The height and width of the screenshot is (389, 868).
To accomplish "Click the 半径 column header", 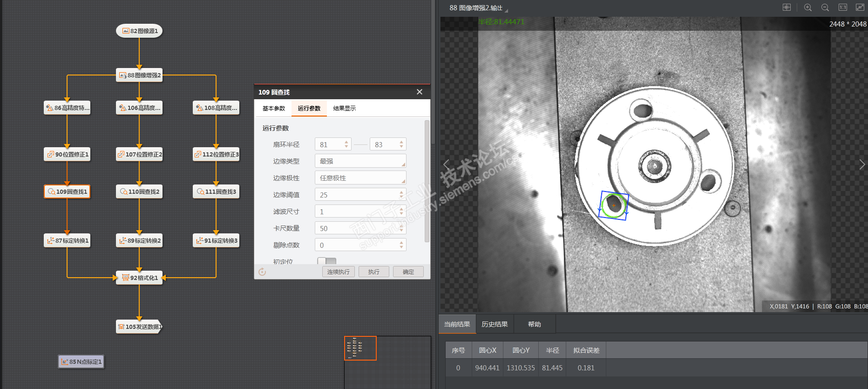I will (552, 350).
